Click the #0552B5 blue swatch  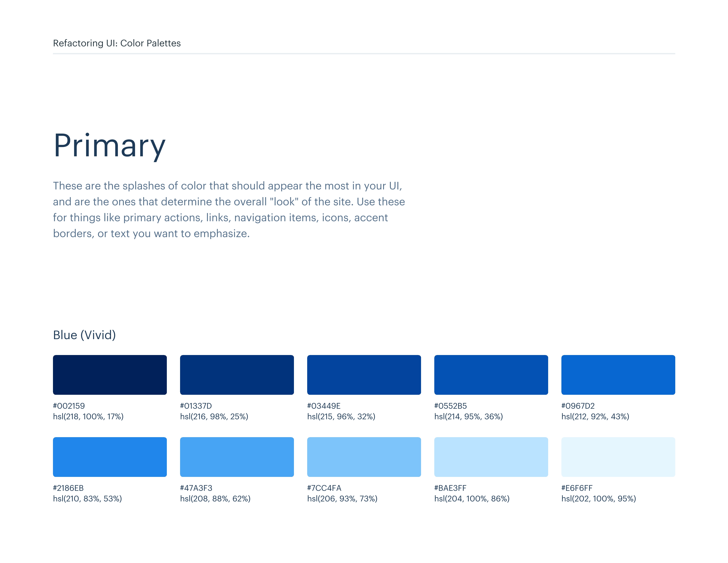491,374
